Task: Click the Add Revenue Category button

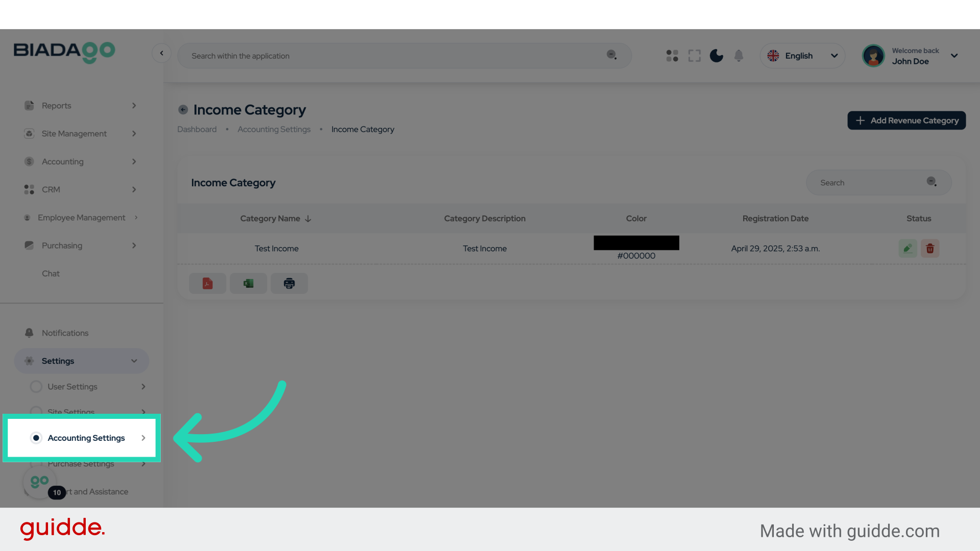Action: tap(906, 120)
